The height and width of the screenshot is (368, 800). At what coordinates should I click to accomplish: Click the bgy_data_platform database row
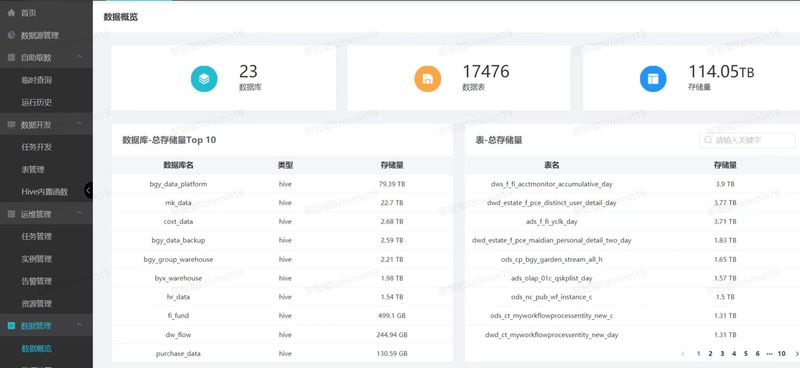pos(282,184)
